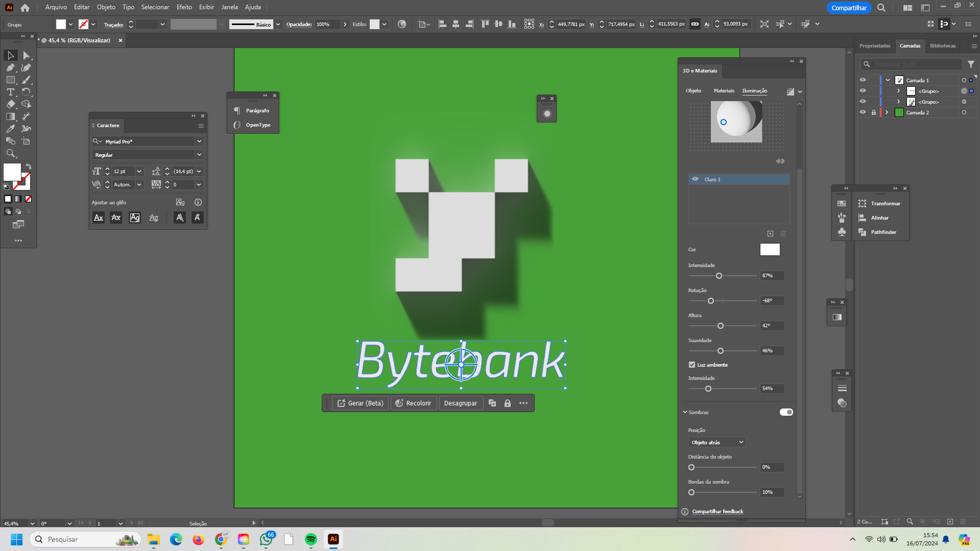Swap fill and stroke colors
980x551 pixels.
click(29, 166)
